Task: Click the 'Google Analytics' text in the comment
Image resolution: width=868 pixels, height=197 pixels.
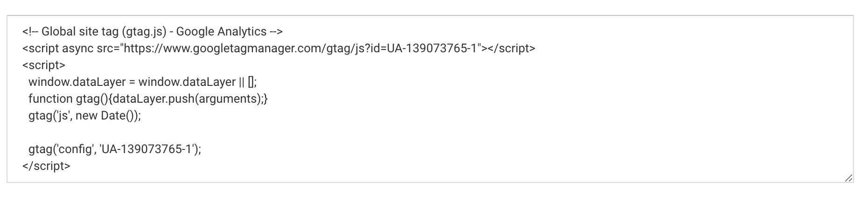Action: click(x=221, y=32)
